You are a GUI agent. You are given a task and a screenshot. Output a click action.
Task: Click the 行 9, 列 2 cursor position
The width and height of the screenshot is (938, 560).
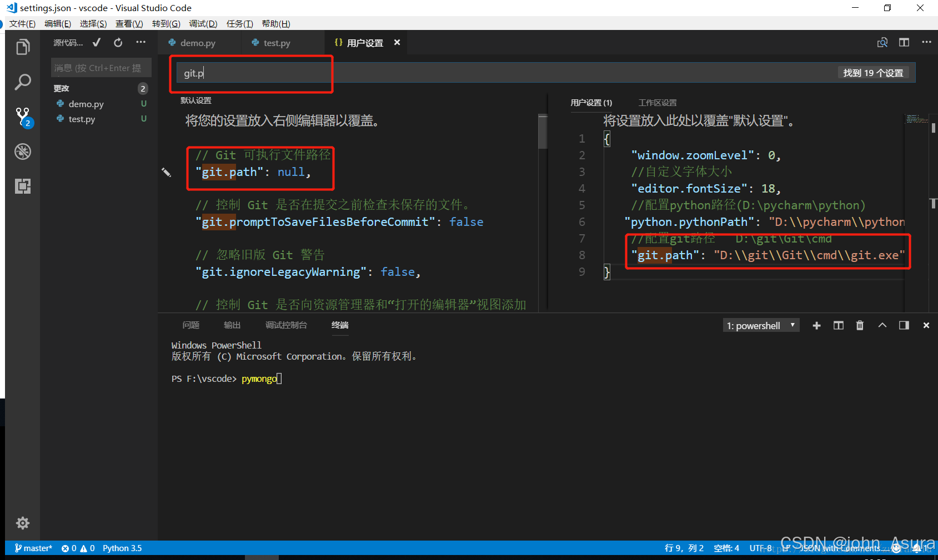point(684,548)
